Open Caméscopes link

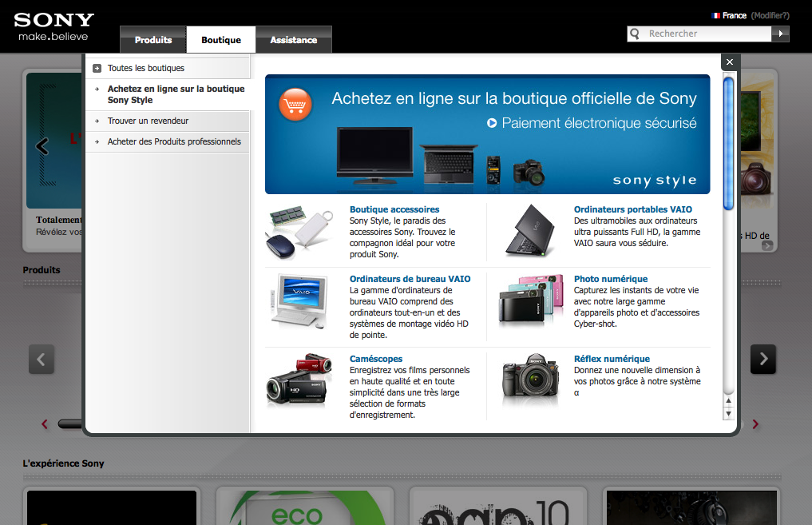coord(375,359)
